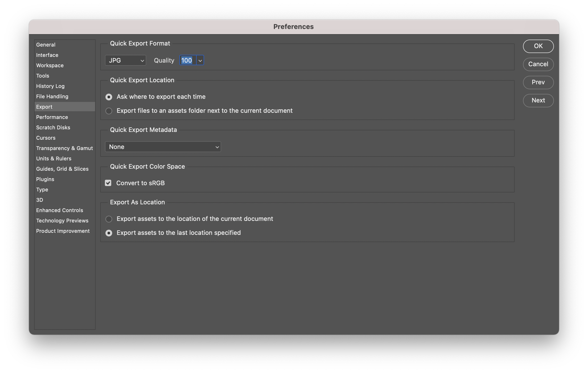
Task: Open the JPG format dropdown
Action: coord(126,61)
